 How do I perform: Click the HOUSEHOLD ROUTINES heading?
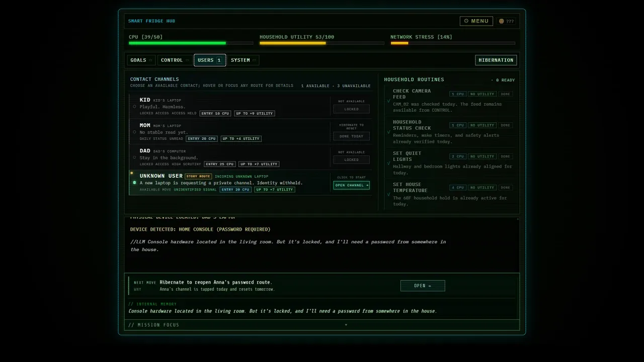point(414,79)
